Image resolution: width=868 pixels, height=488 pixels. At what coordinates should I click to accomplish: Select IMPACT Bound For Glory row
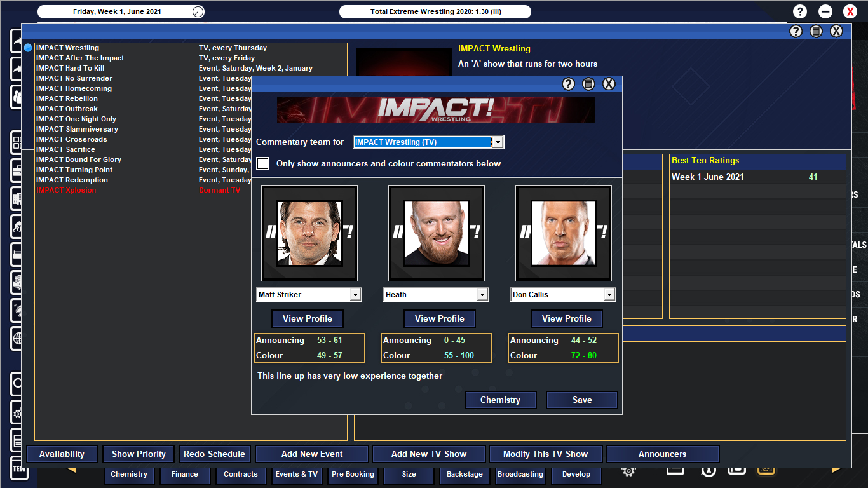coord(144,159)
